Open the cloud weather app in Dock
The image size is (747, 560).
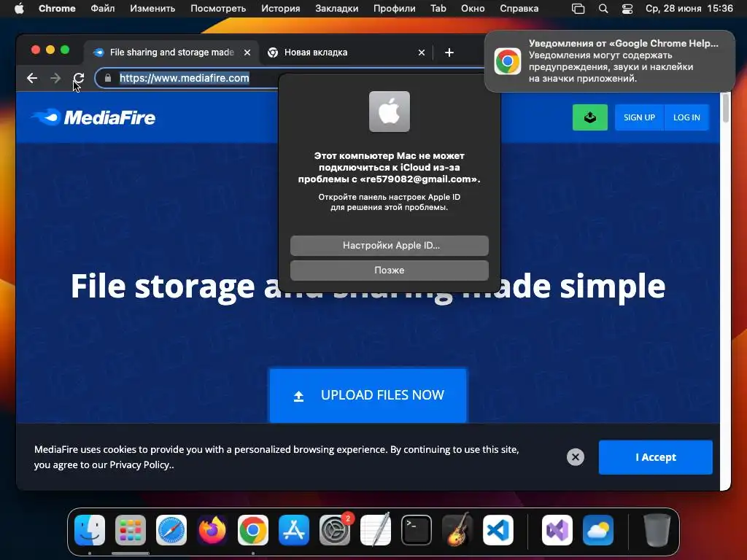pos(598,530)
